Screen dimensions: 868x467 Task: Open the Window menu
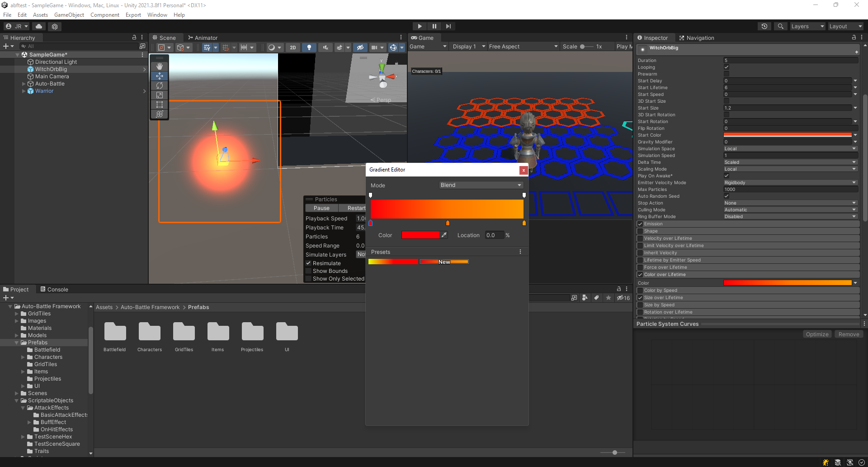tap(157, 15)
